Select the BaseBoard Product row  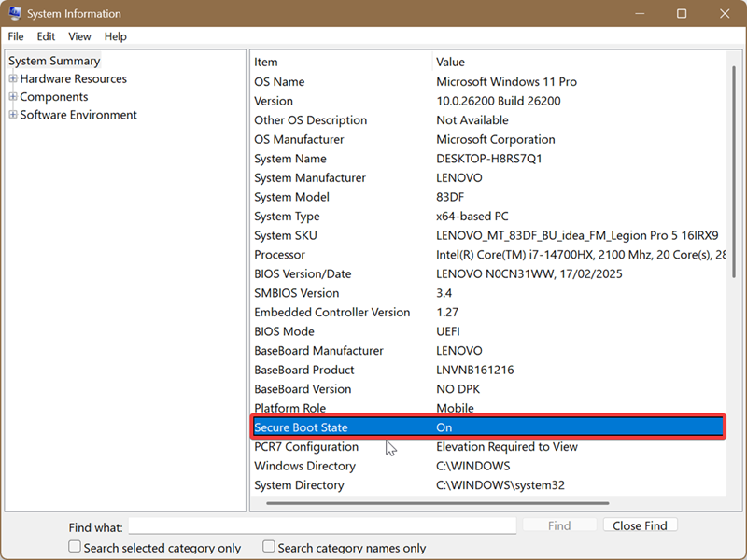[x=488, y=370]
